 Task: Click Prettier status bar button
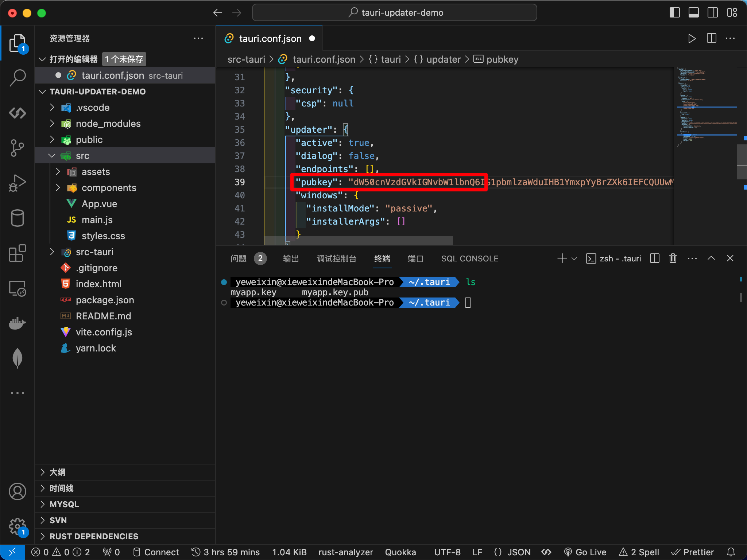click(692, 552)
